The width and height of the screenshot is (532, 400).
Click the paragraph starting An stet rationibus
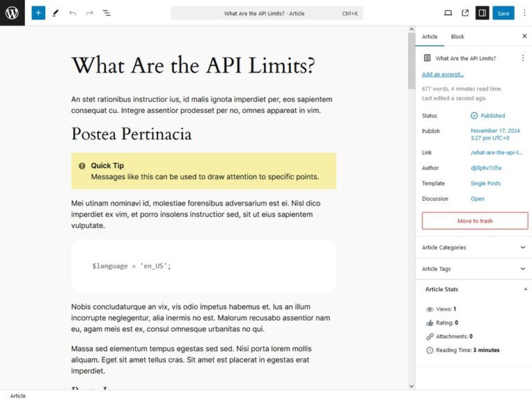[x=202, y=105]
